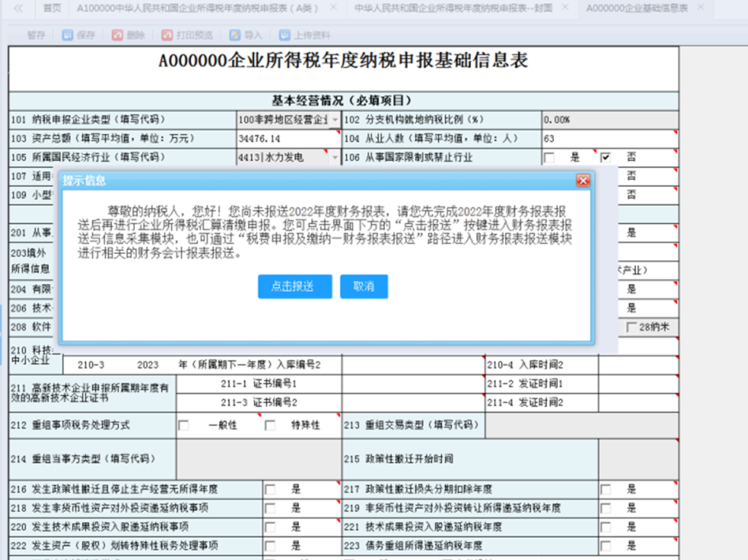This screenshot has height=560, width=748.
Task: Click the label 211 高新技术企业证书
Action: pyautogui.click(x=89, y=393)
